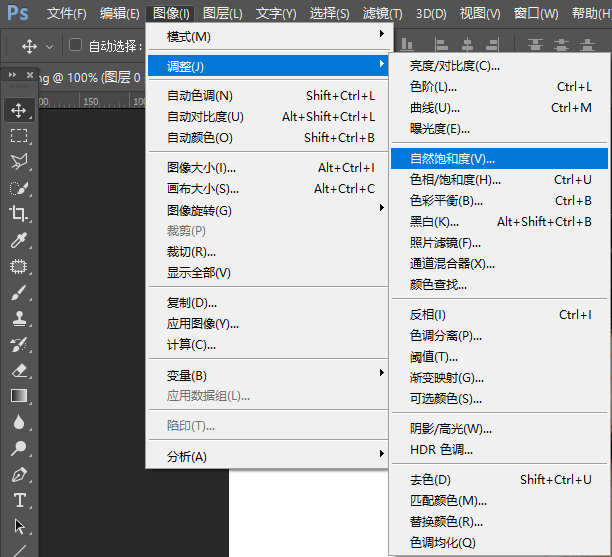Open the 编辑(E) menu
612x557 pixels.
click(119, 14)
